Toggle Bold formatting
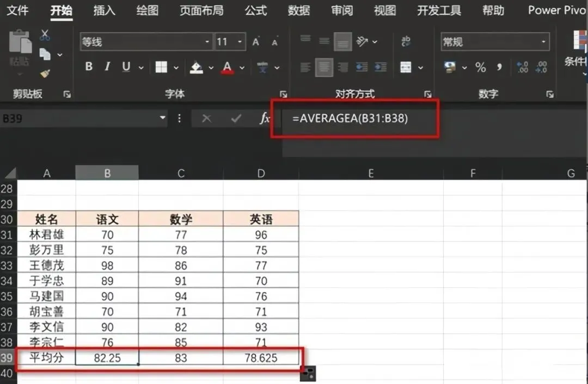The width and height of the screenshot is (588, 384). point(89,67)
